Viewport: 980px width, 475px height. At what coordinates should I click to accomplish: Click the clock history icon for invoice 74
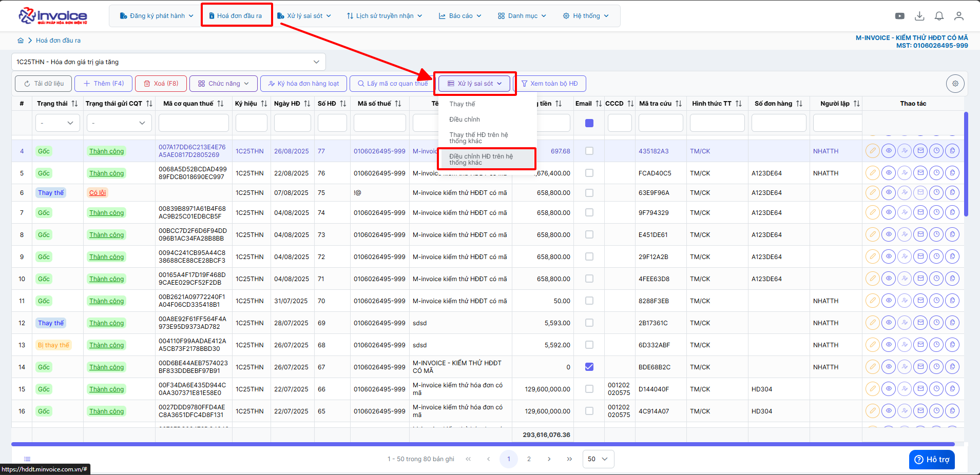tap(936, 212)
